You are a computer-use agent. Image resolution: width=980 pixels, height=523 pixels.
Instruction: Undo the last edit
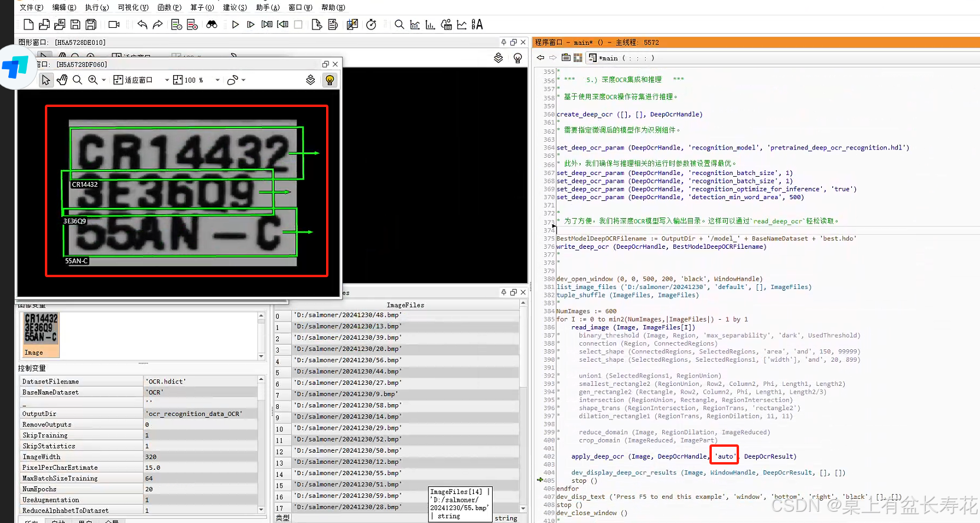142,24
